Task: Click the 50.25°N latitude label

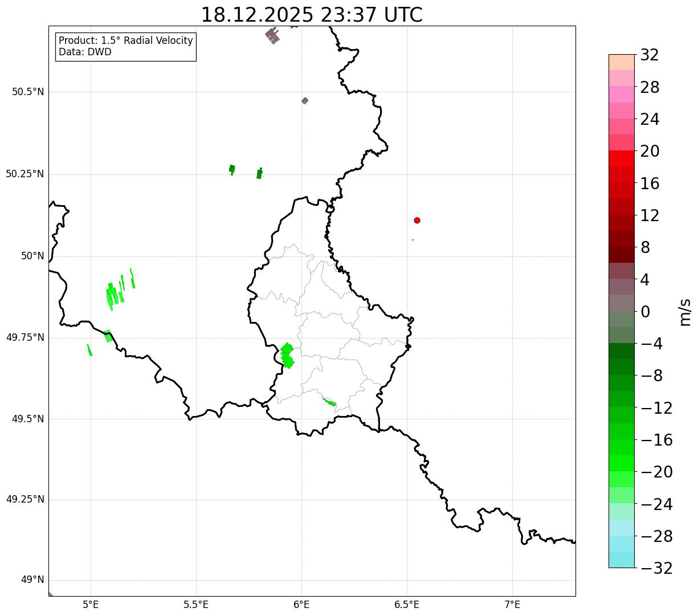Action: tap(25, 174)
